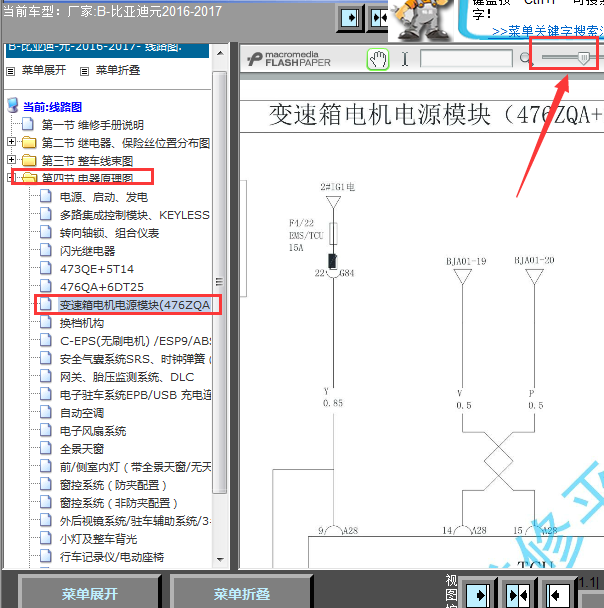Open 外后视镜系统/驻车辅助系统 diagram

click(x=135, y=521)
